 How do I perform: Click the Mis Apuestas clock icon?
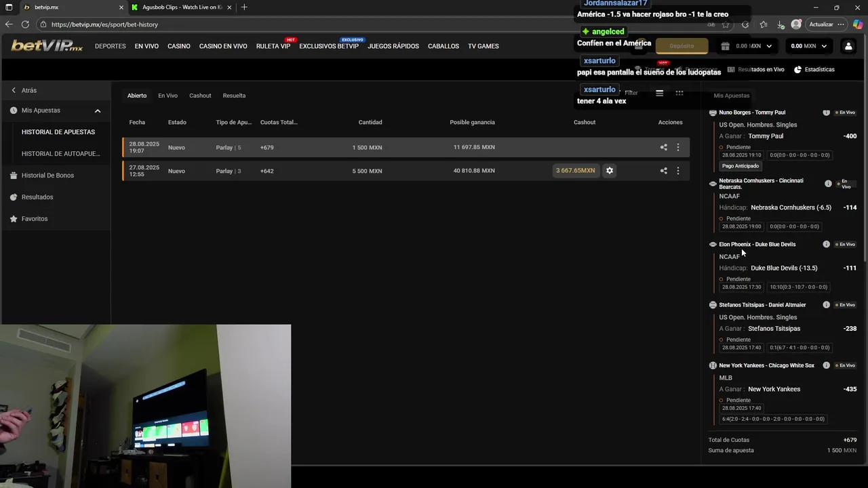(14, 110)
